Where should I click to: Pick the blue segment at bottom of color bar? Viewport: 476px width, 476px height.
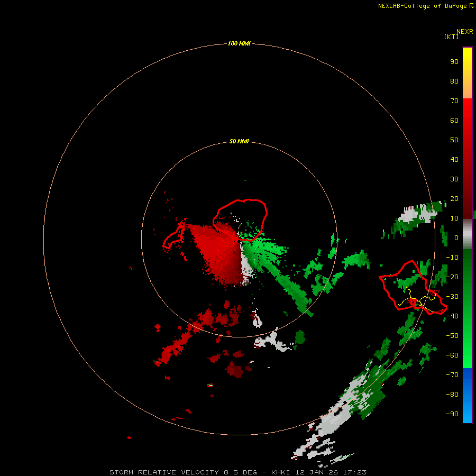point(467,395)
